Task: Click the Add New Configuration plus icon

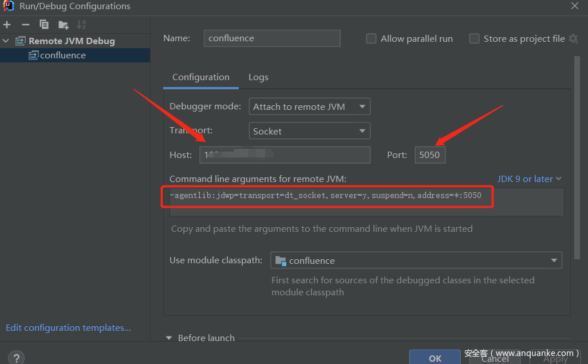Action: 7,25
